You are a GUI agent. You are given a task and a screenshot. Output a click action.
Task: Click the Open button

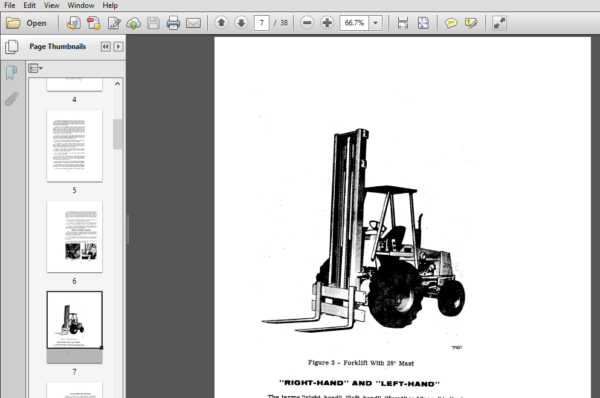(26, 23)
